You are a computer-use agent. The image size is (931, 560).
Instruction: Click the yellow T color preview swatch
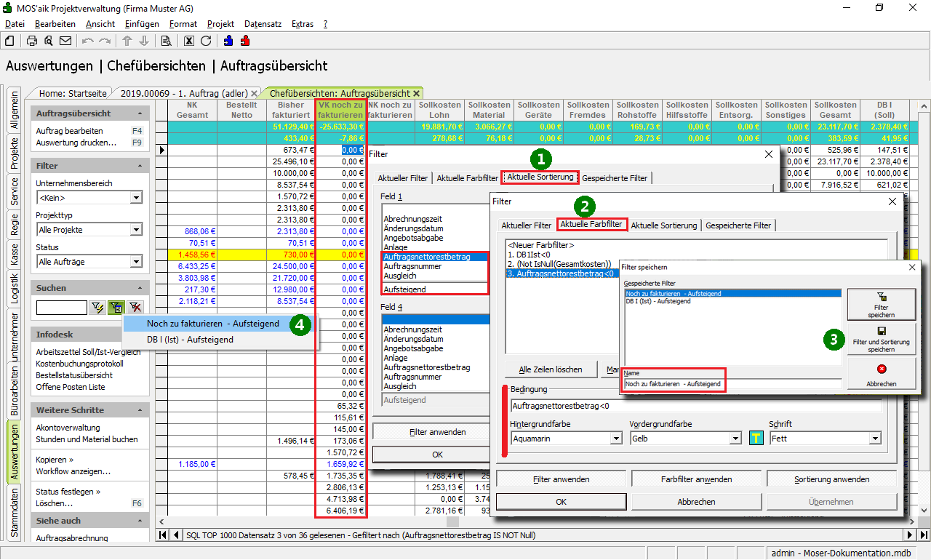756,439
